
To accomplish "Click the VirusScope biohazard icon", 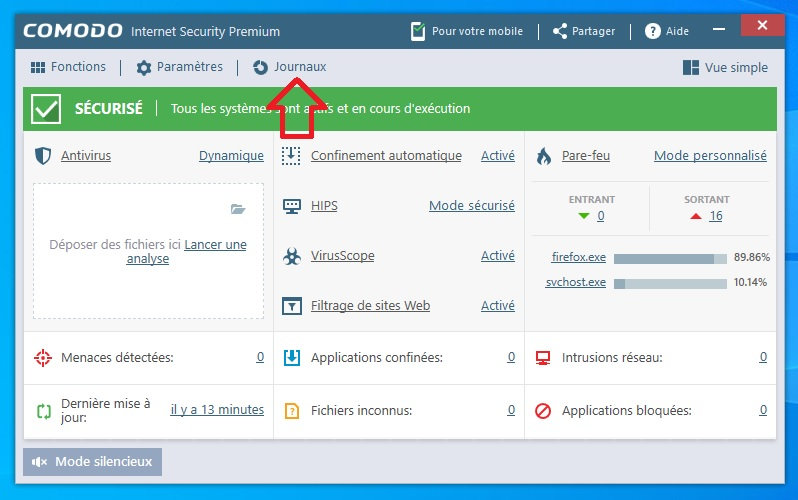I will pos(292,256).
